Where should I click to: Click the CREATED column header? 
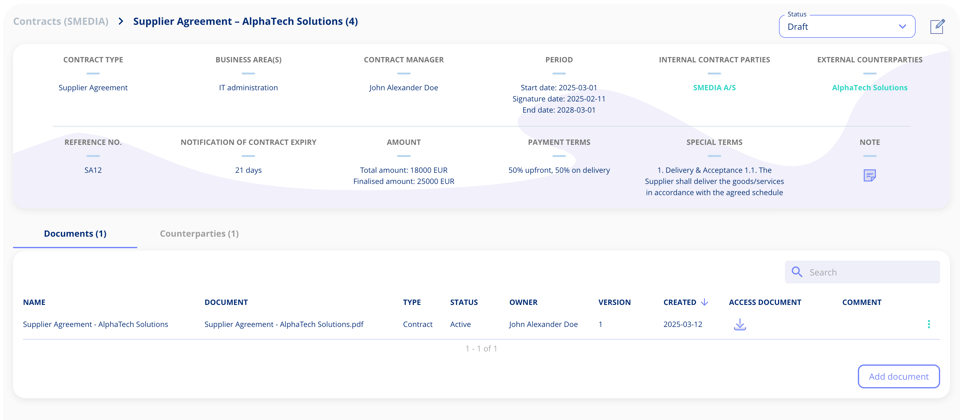pos(680,302)
